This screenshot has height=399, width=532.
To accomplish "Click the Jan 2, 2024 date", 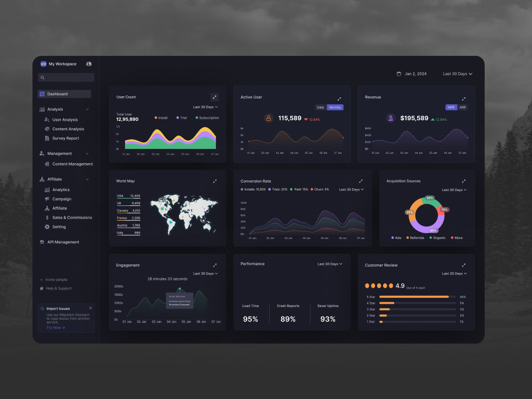I will (415, 73).
